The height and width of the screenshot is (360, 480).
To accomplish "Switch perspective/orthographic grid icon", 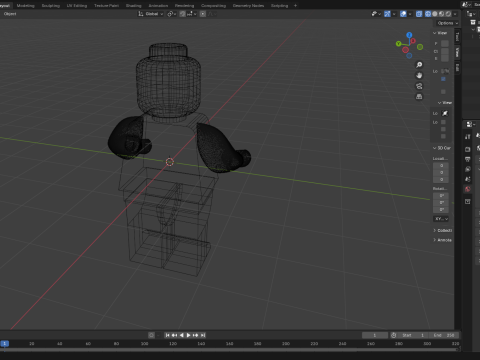I will [419, 97].
